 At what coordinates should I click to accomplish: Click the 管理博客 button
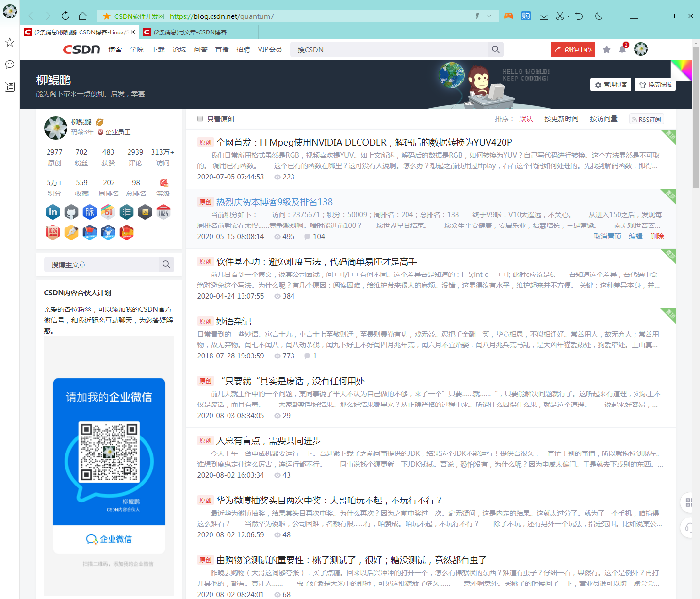[x=611, y=85]
